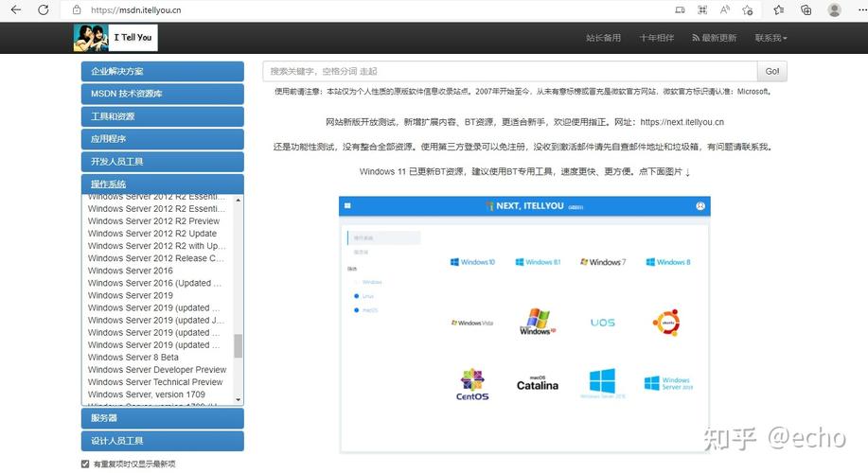This screenshot has height=473, width=868.
Task: View site info via the lock icon
Action: point(77,10)
